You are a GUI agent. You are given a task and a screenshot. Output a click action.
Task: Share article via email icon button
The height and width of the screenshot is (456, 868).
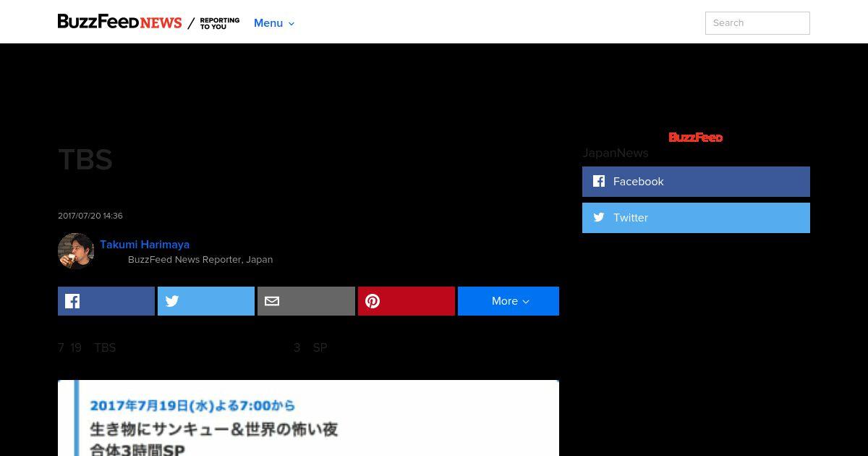[x=306, y=301]
